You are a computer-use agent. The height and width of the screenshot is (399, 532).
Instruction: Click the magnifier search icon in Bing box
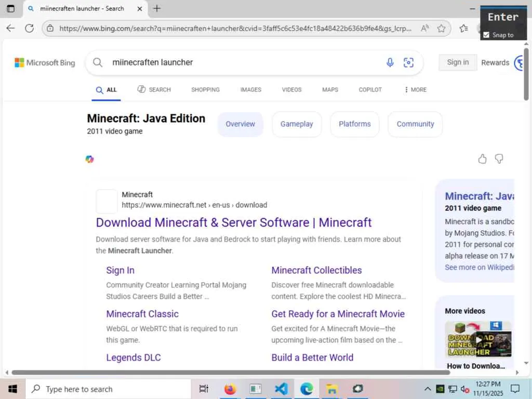tap(98, 62)
